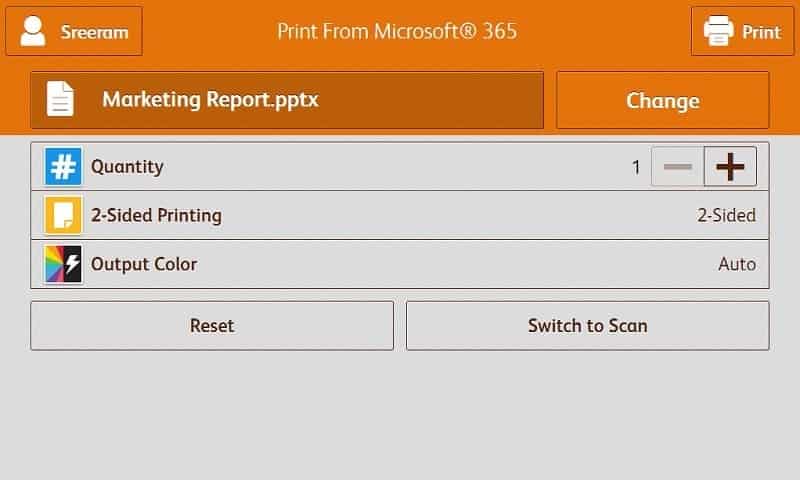Tap the quantity number value 1
800x480 pixels.
coord(636,167)
